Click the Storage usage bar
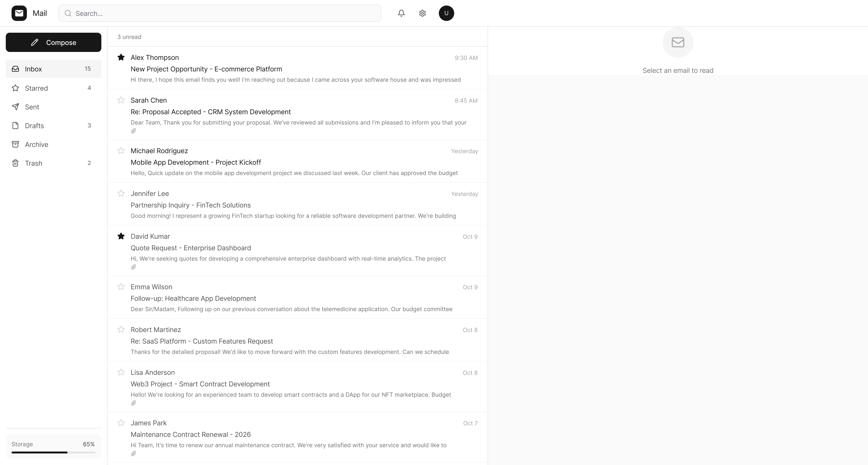 [x=53, y=452]
